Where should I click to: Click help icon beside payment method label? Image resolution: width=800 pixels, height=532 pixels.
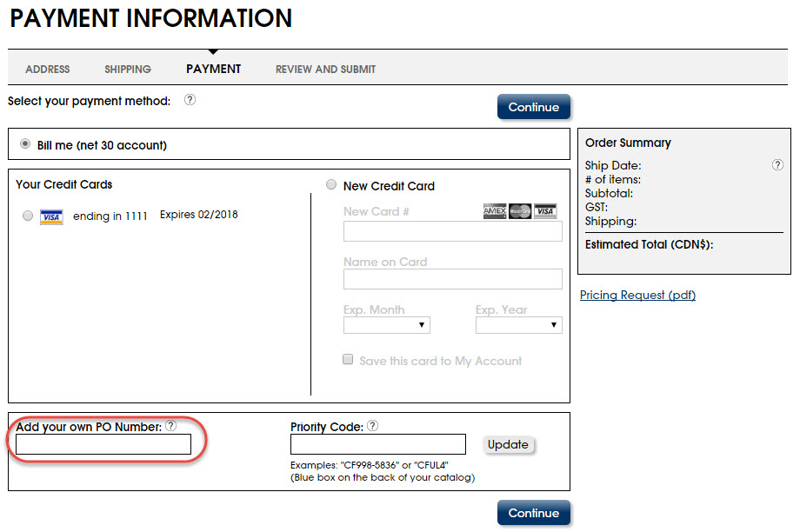[190, 100]
